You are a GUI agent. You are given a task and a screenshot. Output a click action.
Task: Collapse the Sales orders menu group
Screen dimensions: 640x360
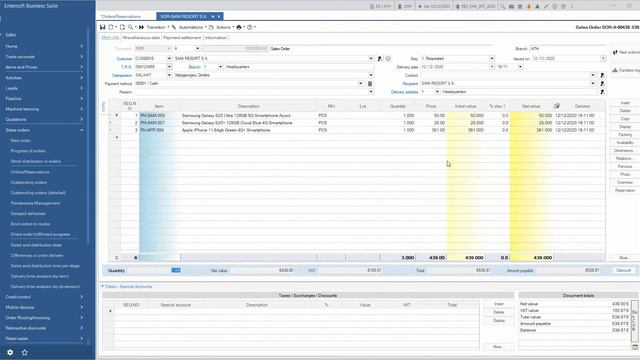coord(82,130)
